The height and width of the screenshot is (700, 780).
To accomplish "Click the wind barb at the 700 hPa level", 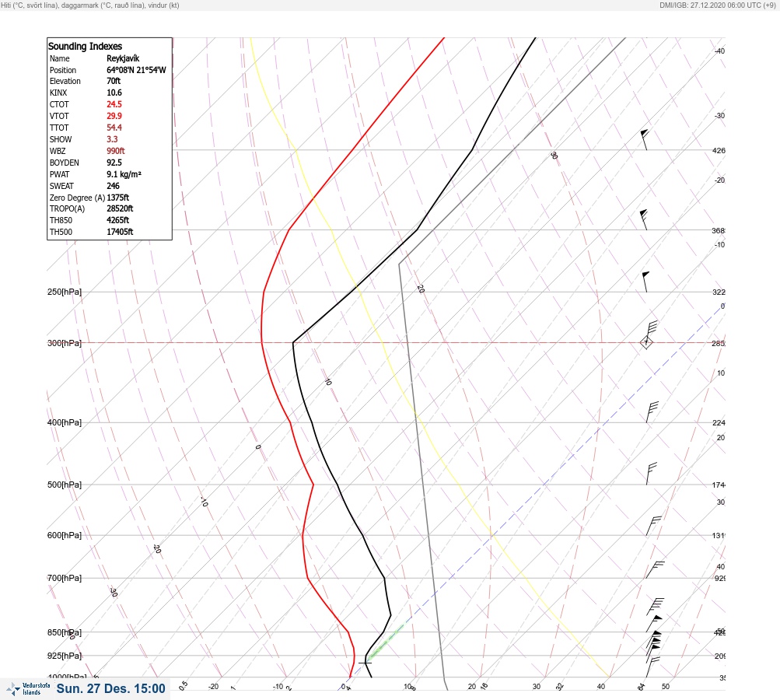I will 655,570.
